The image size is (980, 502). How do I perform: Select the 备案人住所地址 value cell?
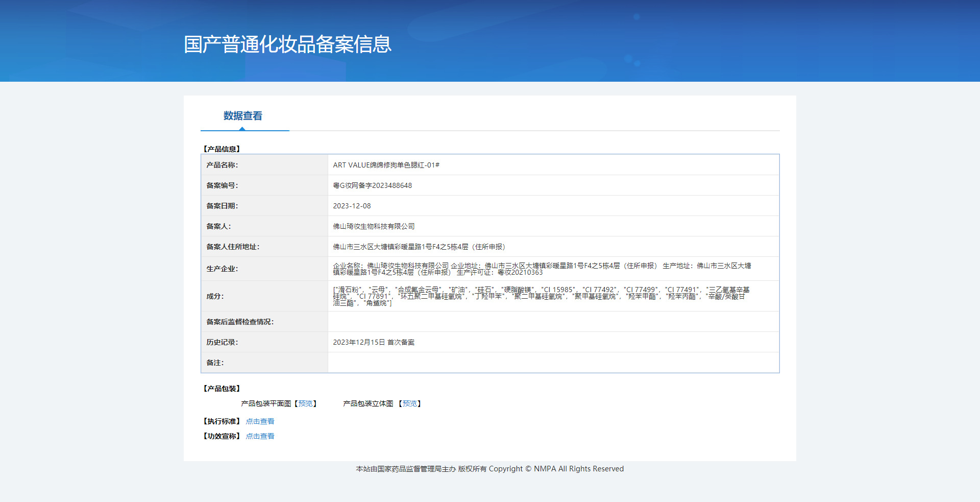[553, 247]
